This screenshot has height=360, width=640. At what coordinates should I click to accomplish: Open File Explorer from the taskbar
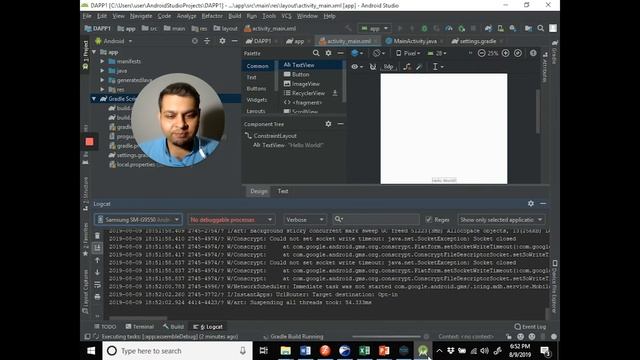tap(285, 351)
